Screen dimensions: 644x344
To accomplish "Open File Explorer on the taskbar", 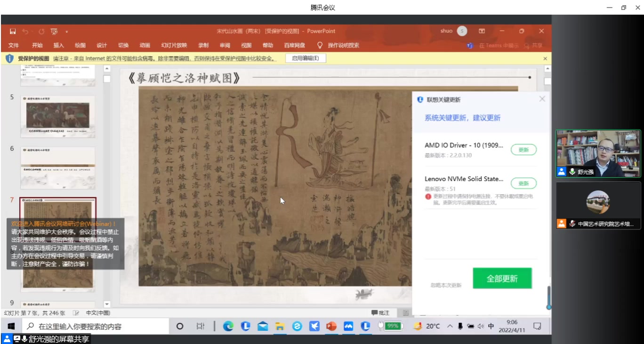I will pos(280,326).
